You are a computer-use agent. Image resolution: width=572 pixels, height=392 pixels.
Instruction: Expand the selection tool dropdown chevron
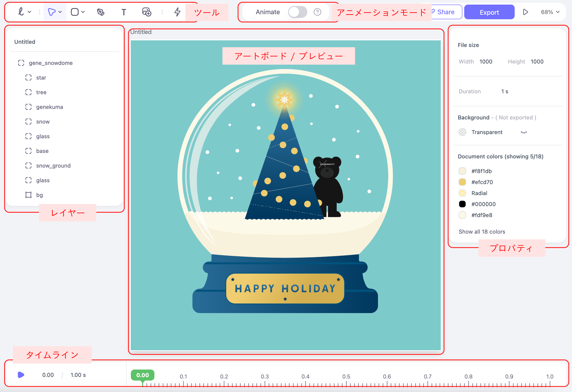click(60, 12)
